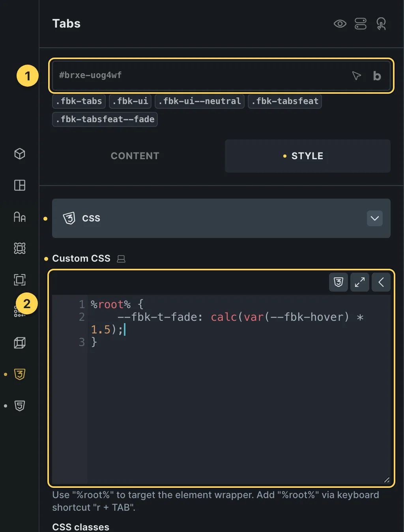
Task: Toggle the eye preview icon in Tabs header
Action: [340, 24]
